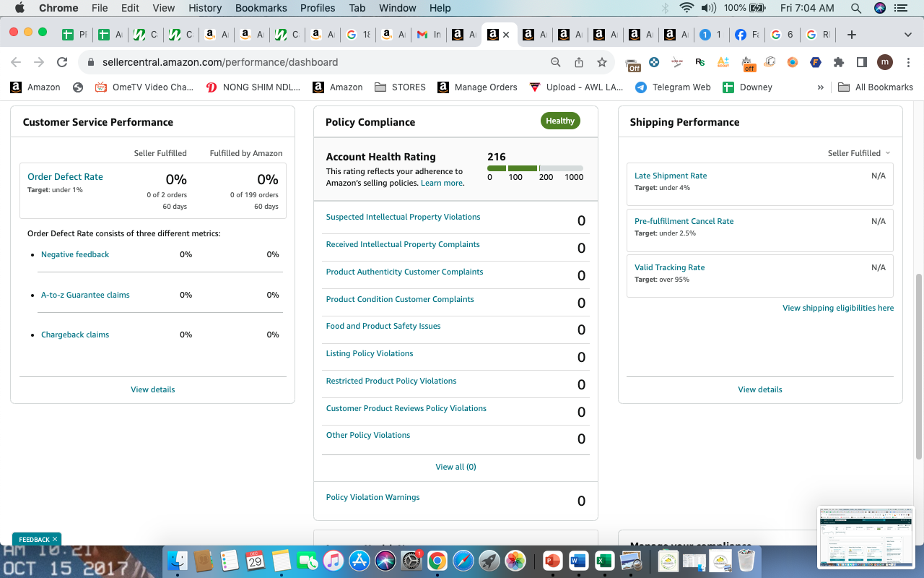924x578 pixels.
Task: Open the Bookmarks menu
Action: [x=261, y=8]
